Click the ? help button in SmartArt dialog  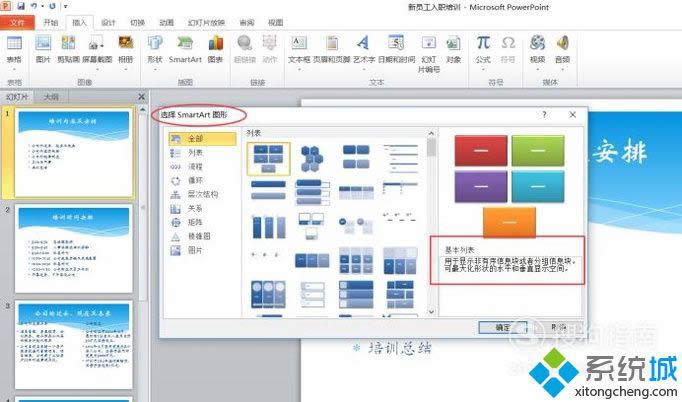[x=544, y=114]
